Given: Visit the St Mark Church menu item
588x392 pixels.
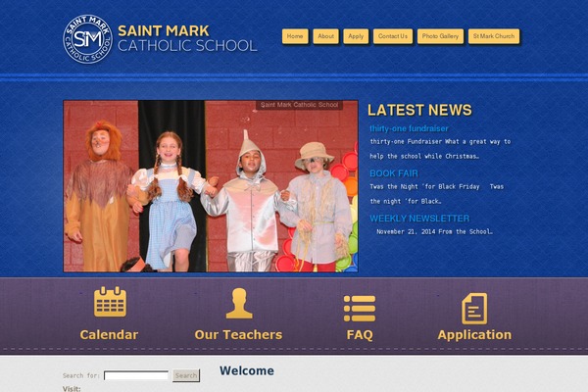Looking at the screenshot, I should [494, 36].
